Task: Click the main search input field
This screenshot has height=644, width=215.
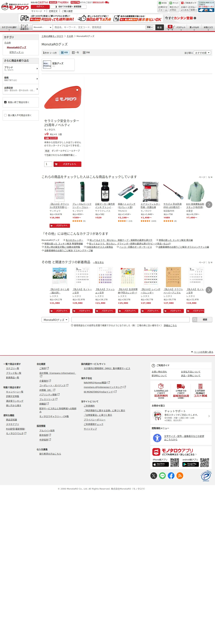Action: [x=99, y=27]
